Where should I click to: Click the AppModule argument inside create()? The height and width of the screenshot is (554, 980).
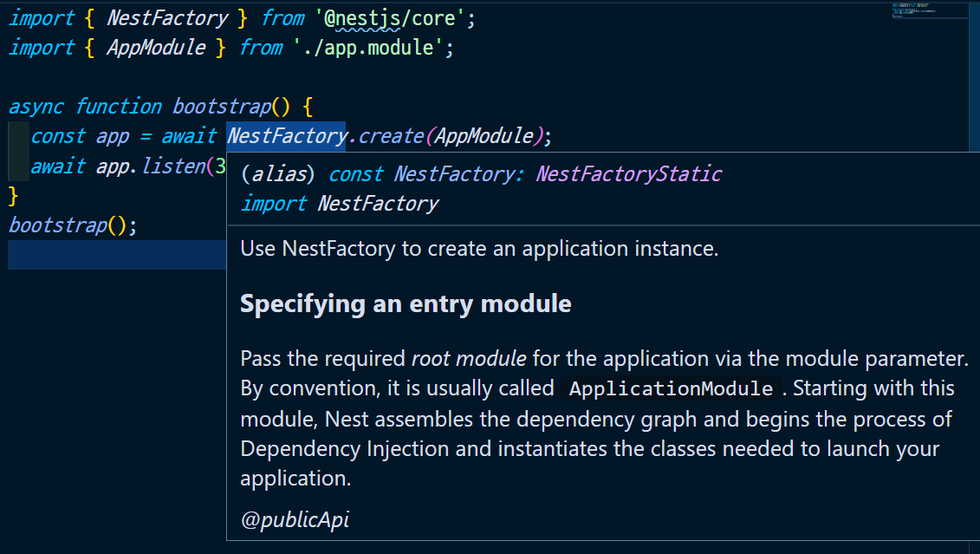(x=484, y=136)
